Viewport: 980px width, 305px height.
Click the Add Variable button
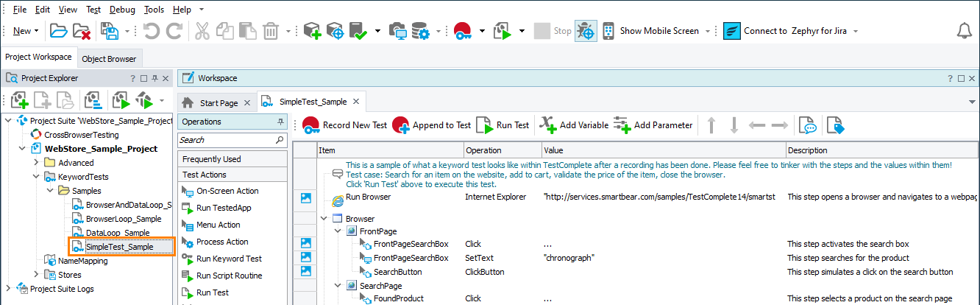click(x=574, y=125)
